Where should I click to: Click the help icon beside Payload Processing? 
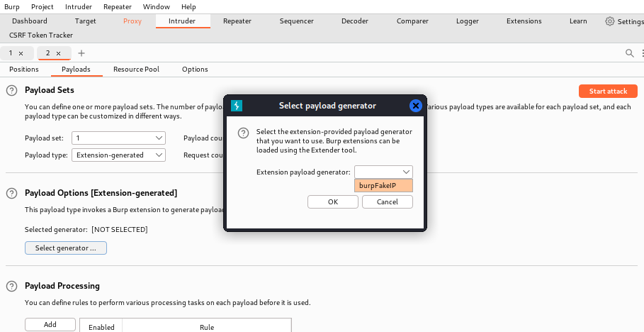pyautogui.click(x=11, y=286)
